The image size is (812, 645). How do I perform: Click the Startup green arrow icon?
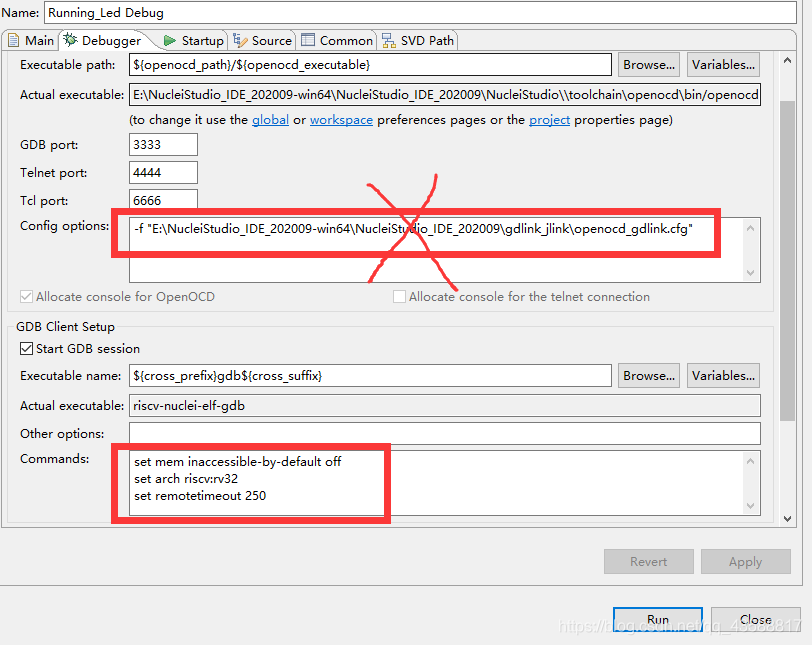169,40
